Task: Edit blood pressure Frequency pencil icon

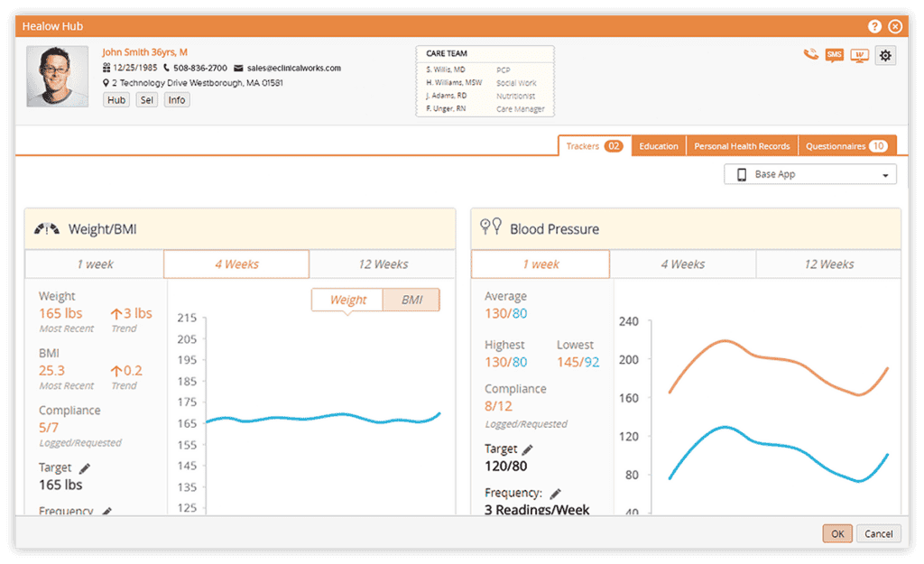Action: coord(556,494)
